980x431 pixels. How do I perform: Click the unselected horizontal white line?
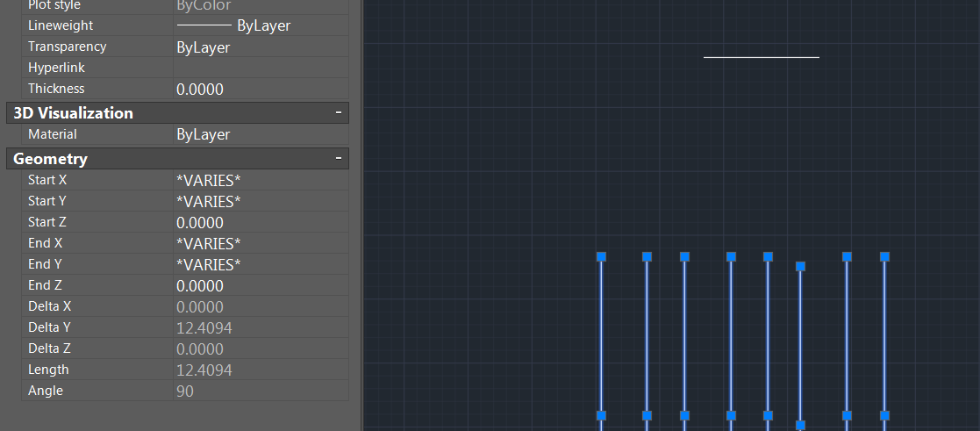pos(762,57)
